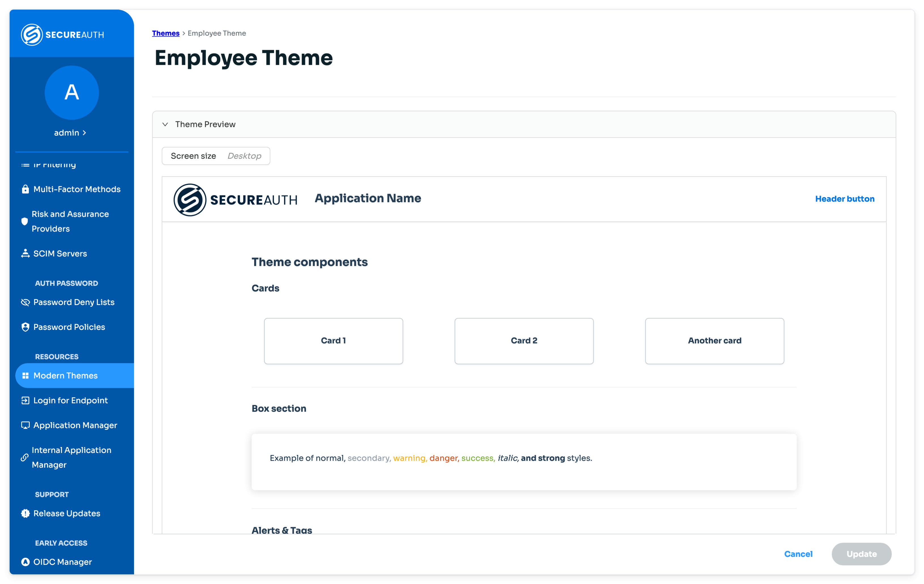The height and width of the screenshot is (584, 924).
Task: Click the Internal Application Manager link icon
Action: [25, 458]
